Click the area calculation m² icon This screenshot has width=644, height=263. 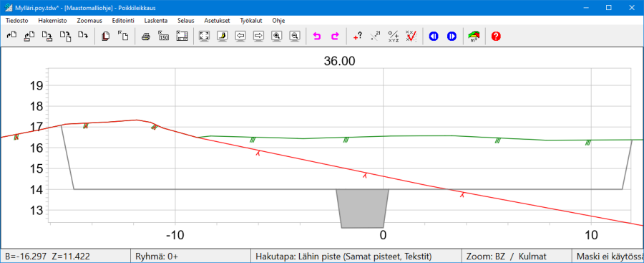tap(474, 37)
